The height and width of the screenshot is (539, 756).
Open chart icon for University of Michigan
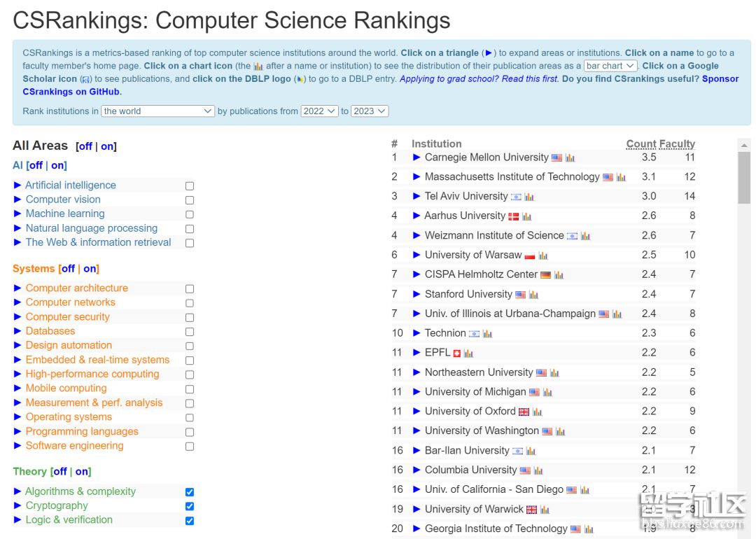pyautogui.click(x=547, y=393)
